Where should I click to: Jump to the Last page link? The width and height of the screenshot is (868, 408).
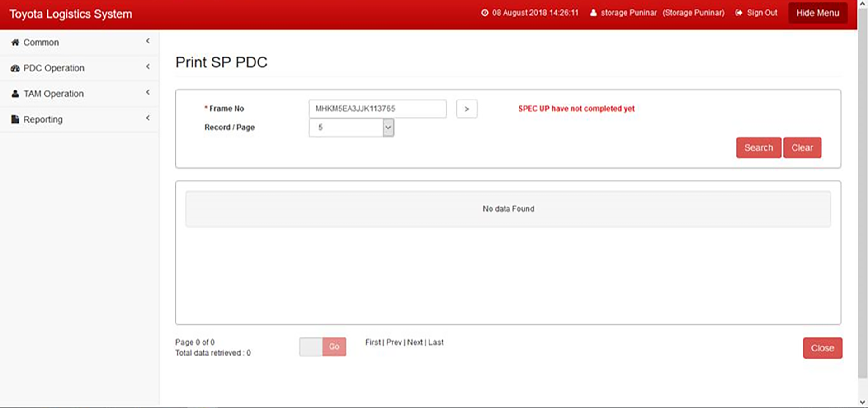point(436,342)
